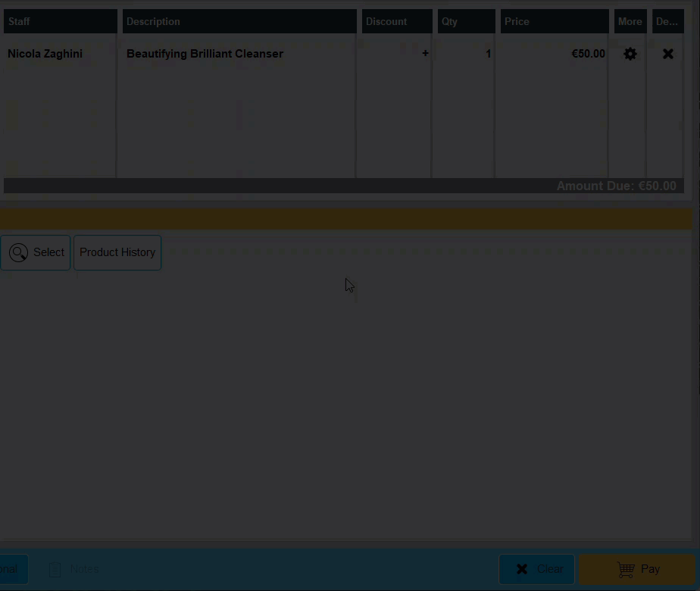The image size is (700, 591).
Task: Select staff member Nicola Zaghini
Action: [x=44, y=54]
